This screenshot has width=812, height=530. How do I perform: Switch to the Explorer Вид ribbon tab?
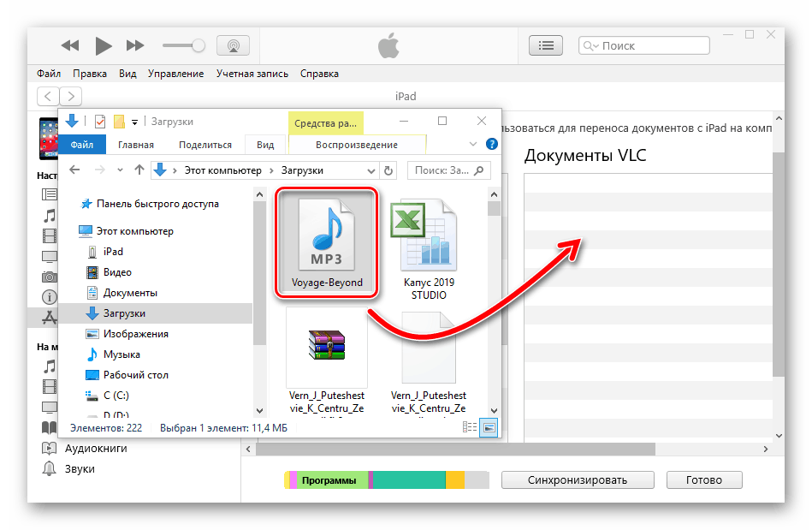[265, 145]
